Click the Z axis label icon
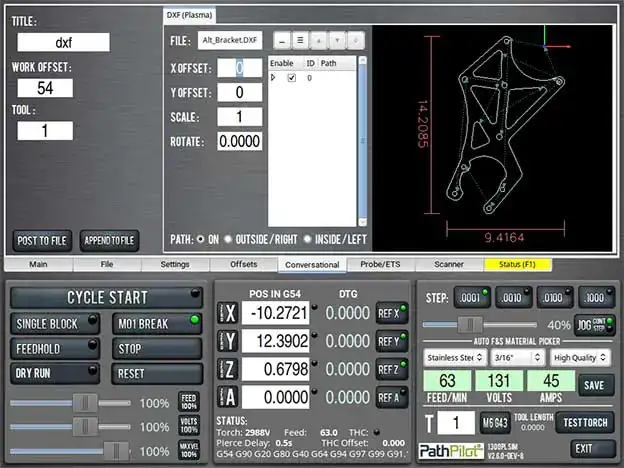This screenshot has width=624, height=468. pos(228,369)
